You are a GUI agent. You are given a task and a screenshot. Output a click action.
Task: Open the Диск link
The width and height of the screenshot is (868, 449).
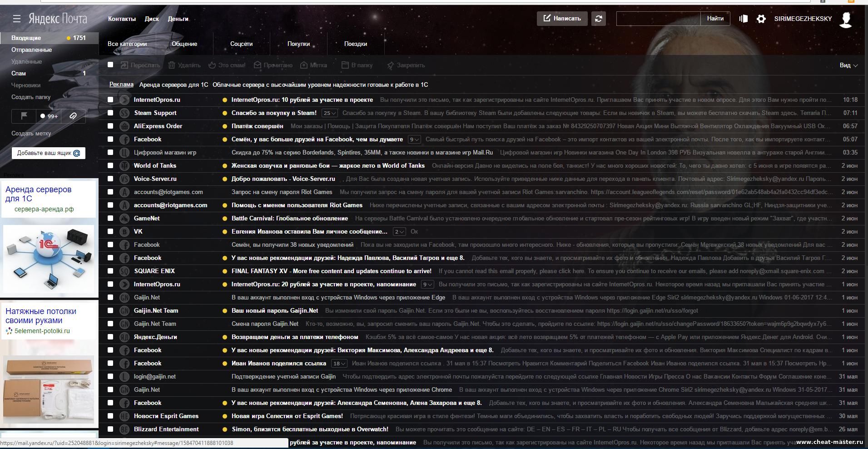click(152, 19)
